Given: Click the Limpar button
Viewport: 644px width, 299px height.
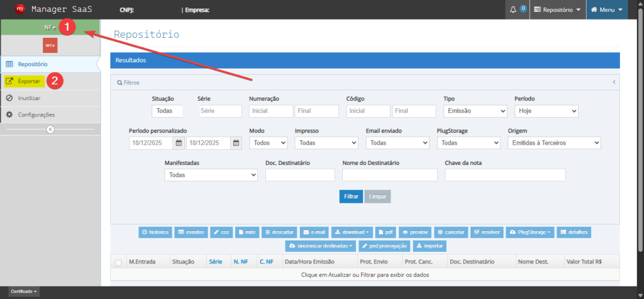Looking at the screenshot, I should coord(377,196).
